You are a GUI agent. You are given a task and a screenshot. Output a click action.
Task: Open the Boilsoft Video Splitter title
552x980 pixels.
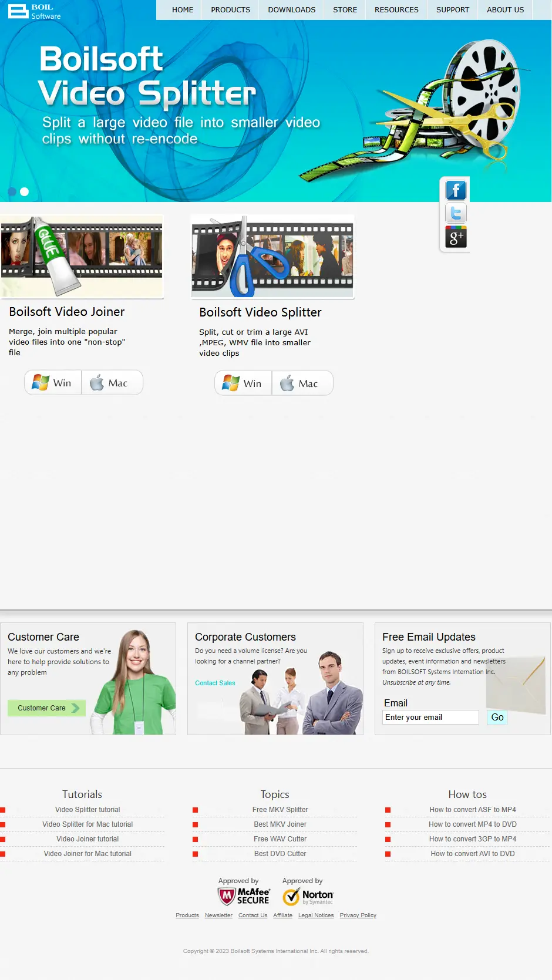click(x=260, y=312)
